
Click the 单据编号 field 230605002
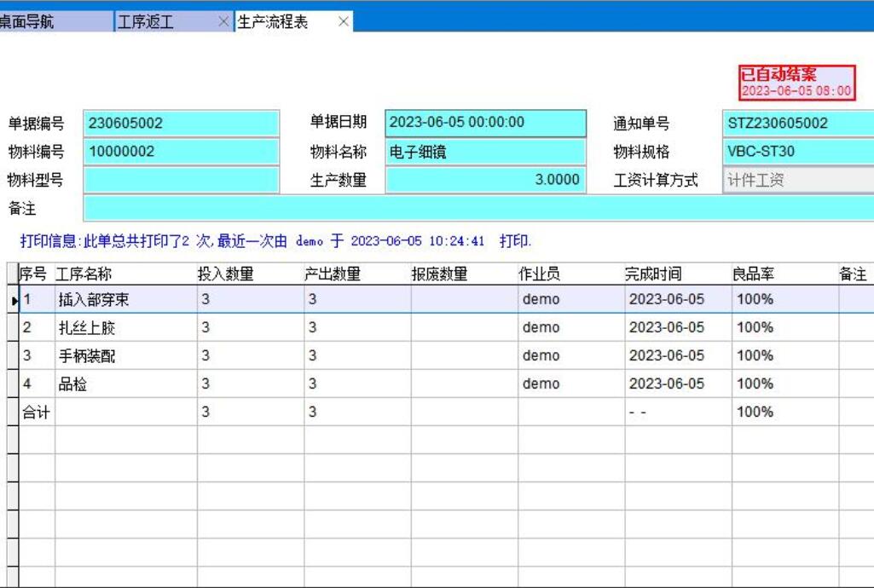point(181,124)
